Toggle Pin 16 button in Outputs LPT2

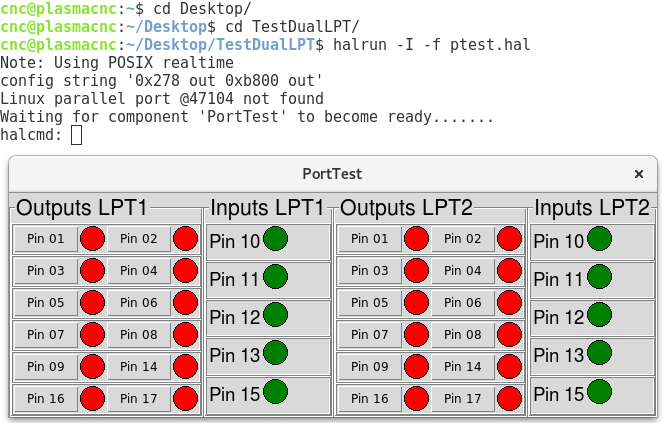369,398
